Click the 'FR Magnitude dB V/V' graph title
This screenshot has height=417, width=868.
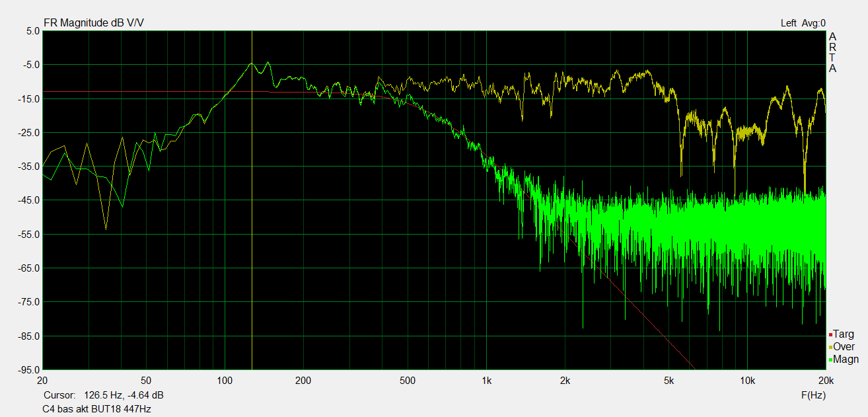tap(94, 23)
